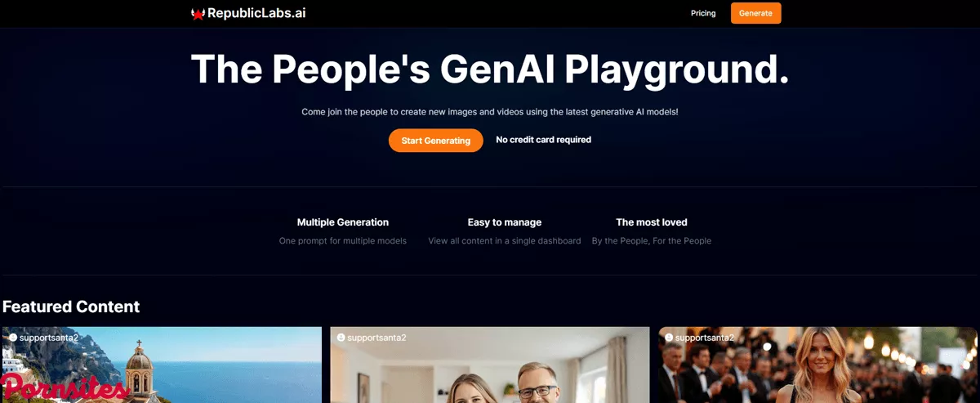
Task: Click the Start Generating button
Action: [x=436, y=141]
